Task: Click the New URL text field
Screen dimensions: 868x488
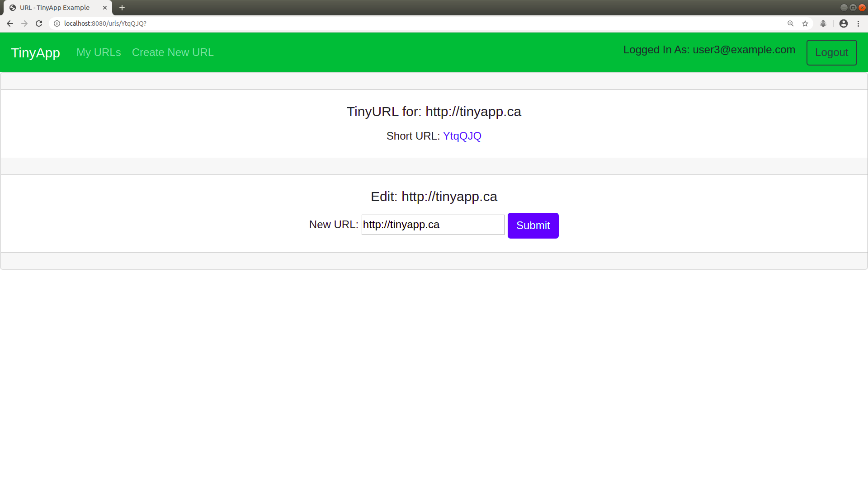Action: pos(433,225)
